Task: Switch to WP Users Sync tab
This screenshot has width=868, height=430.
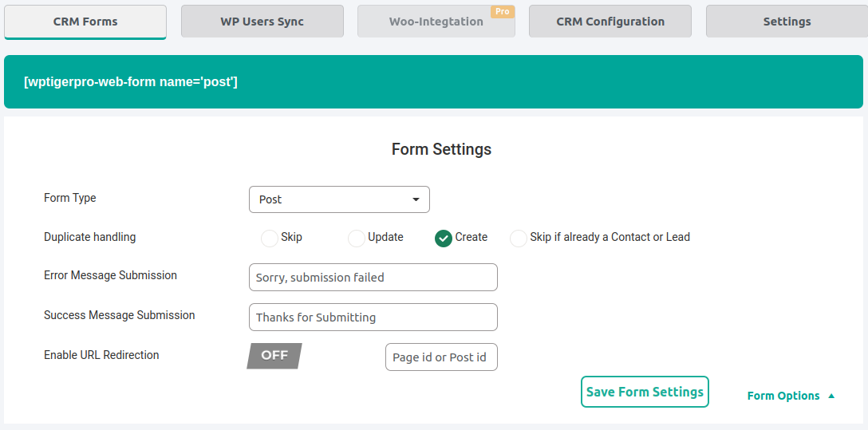Action: (x=262, y=22)
